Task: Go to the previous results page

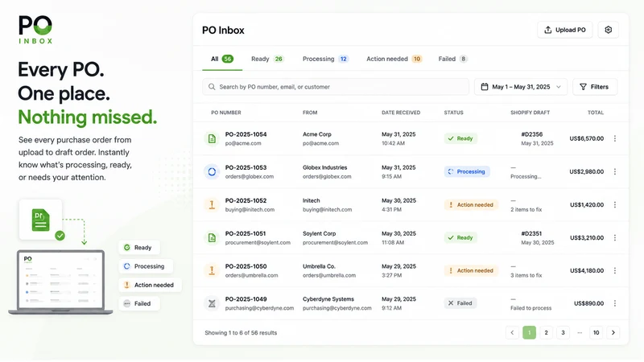Action: tap(512, 333)
